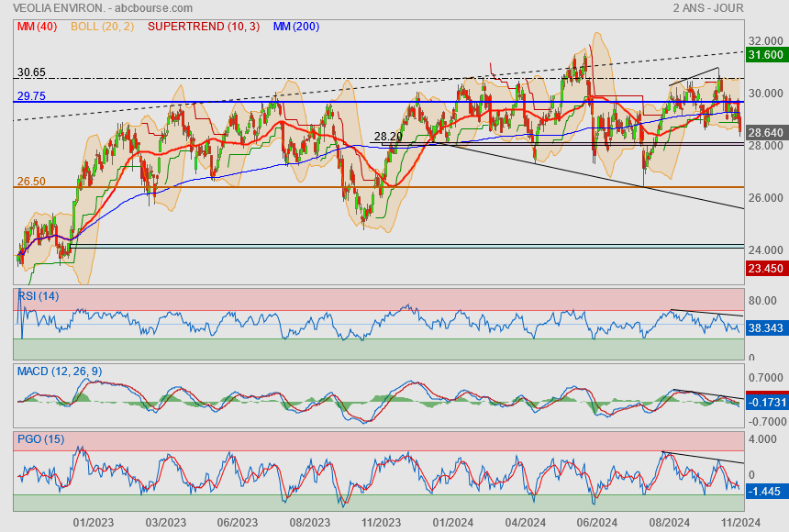Click the VEOLIA ENVIRON. - abcbourse.com title
789x532 pixels.
(x=103, y=8)
